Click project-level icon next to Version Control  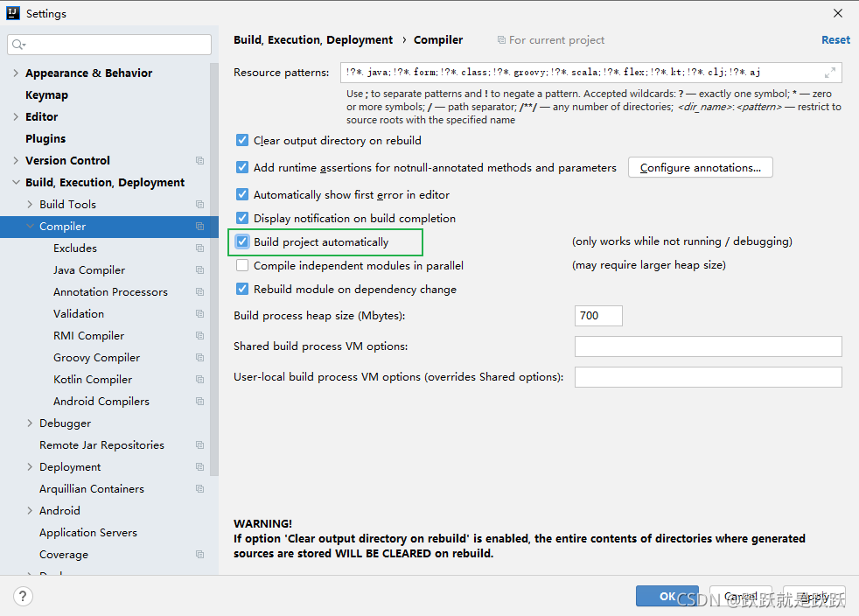pyautogui.click(x=200, y=161)
